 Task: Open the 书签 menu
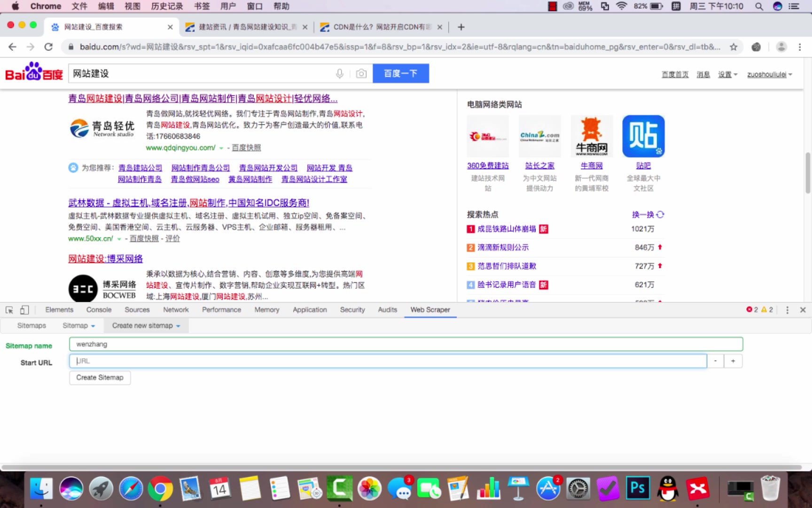click(x=202, y=6)
